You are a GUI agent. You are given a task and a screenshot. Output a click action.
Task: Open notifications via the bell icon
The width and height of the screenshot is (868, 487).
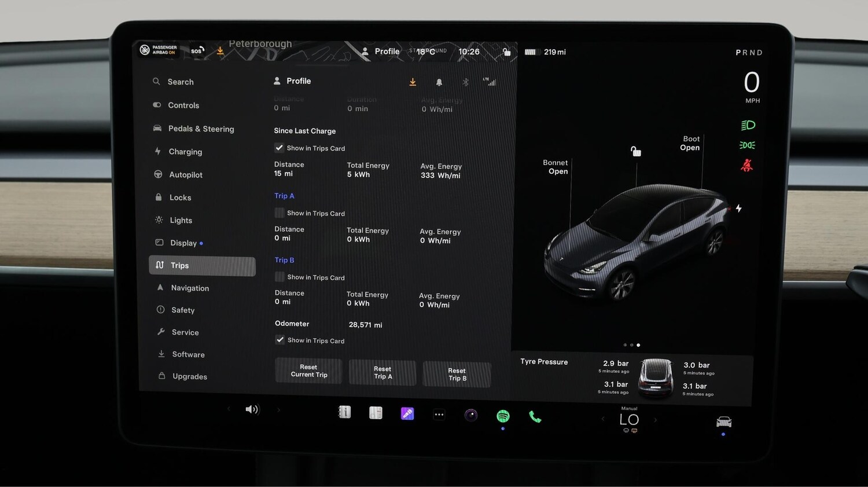coord(439,82)
